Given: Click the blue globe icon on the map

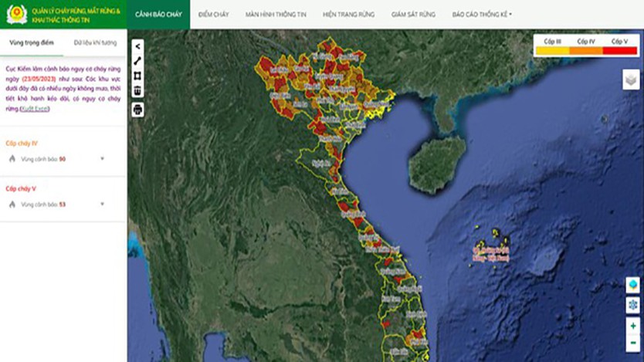Looking at the screenshot, I should tap(633, 285).
